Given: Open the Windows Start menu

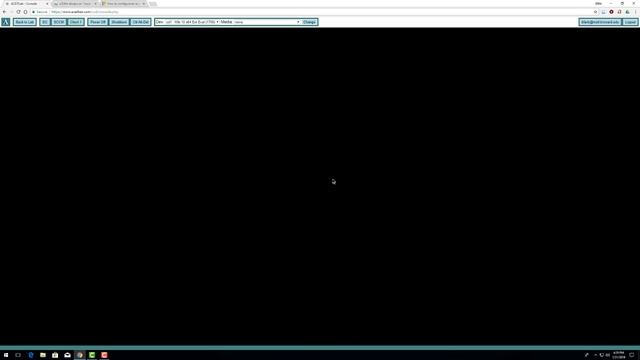Looking at the screenshot, I should [6, 355].
